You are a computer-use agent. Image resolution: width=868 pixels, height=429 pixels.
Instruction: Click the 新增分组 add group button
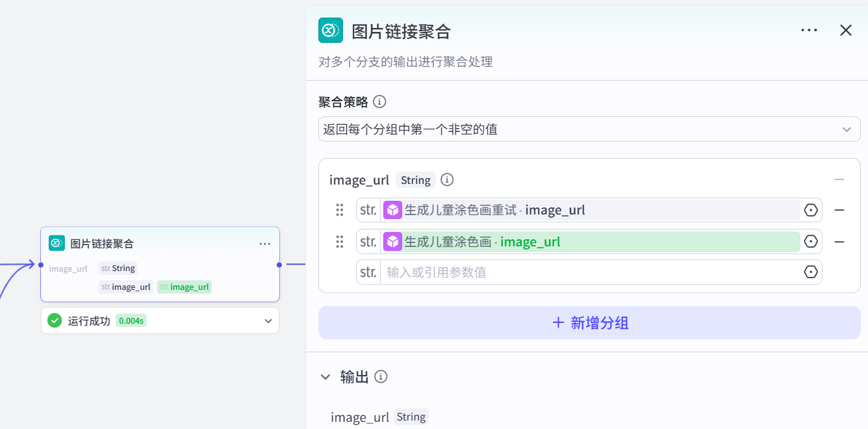(x=589, y=322)
